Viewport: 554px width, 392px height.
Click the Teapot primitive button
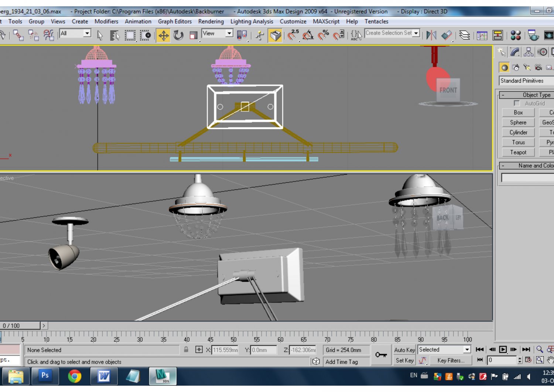pyautogui.click(x=518, y=152)
